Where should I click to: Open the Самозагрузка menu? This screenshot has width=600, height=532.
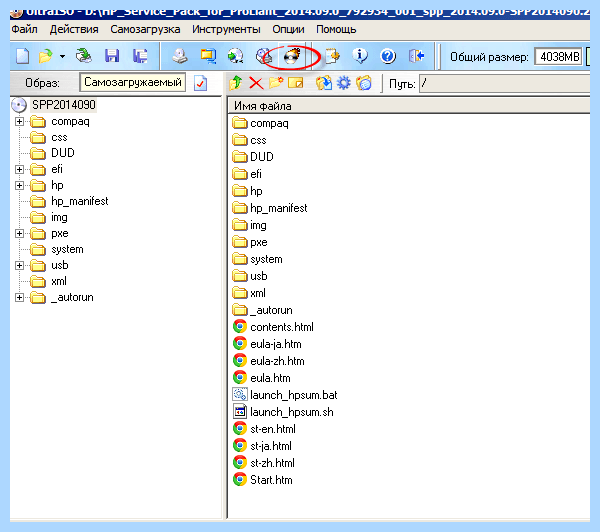pyautogui.click(x=145, y=29)
